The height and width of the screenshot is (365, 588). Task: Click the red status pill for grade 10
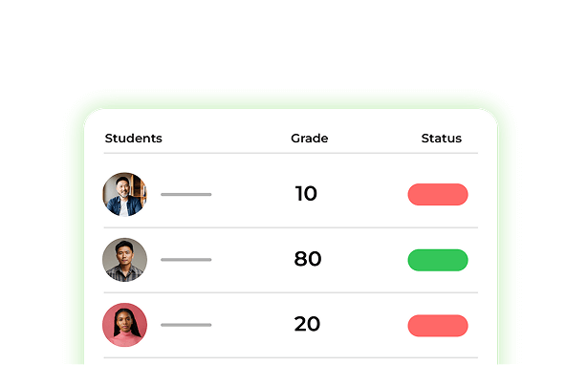[x=438, y=195]
